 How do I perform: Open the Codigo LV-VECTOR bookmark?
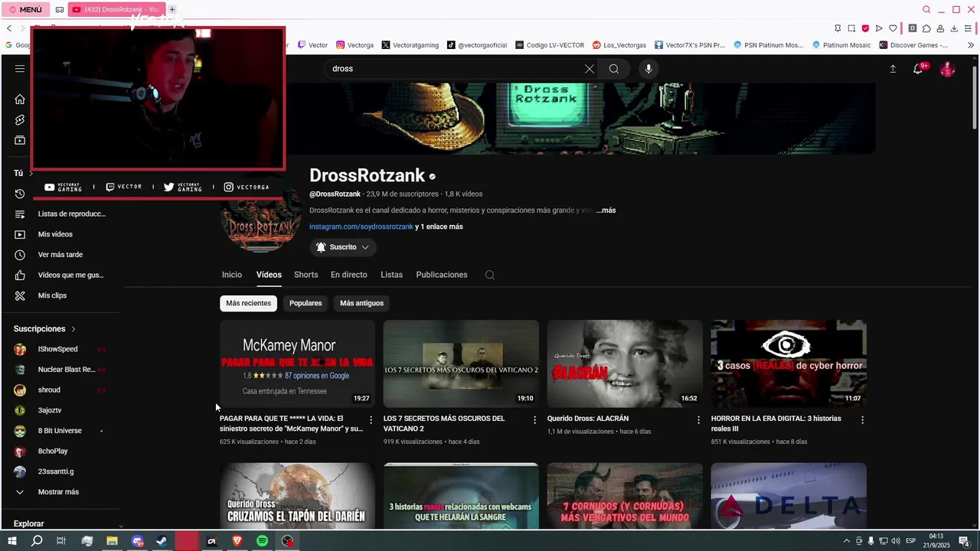550,45
